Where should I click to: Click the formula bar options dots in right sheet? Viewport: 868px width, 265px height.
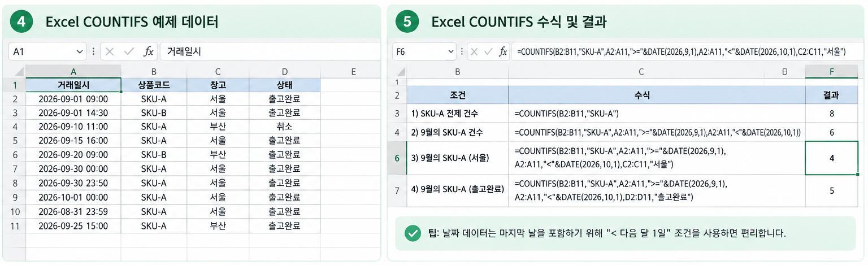[462, 51]
